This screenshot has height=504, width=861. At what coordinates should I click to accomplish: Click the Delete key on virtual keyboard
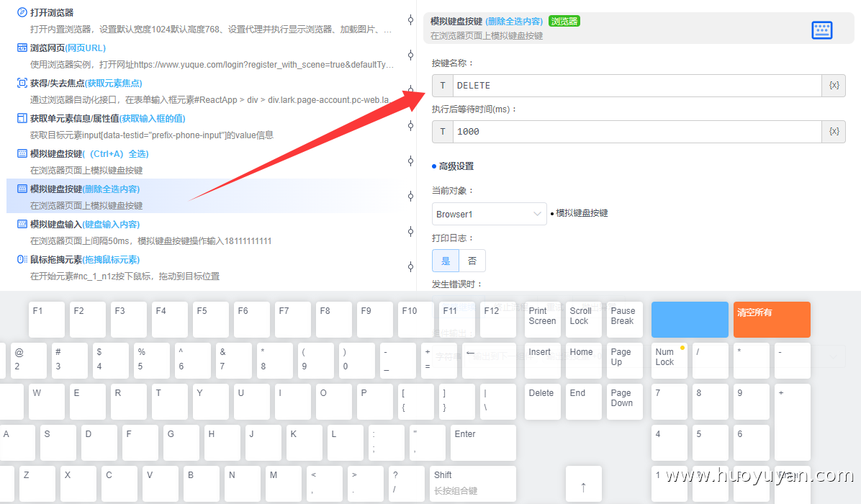point(543,402)
